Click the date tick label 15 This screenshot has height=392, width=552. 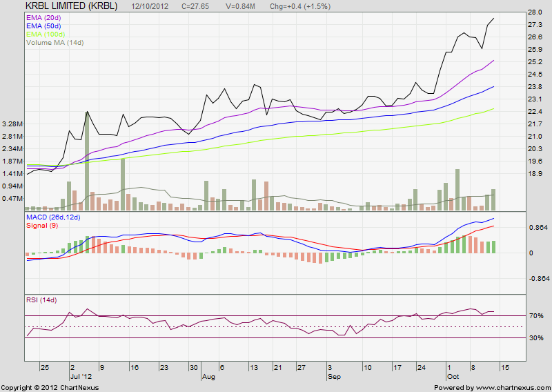505,368
